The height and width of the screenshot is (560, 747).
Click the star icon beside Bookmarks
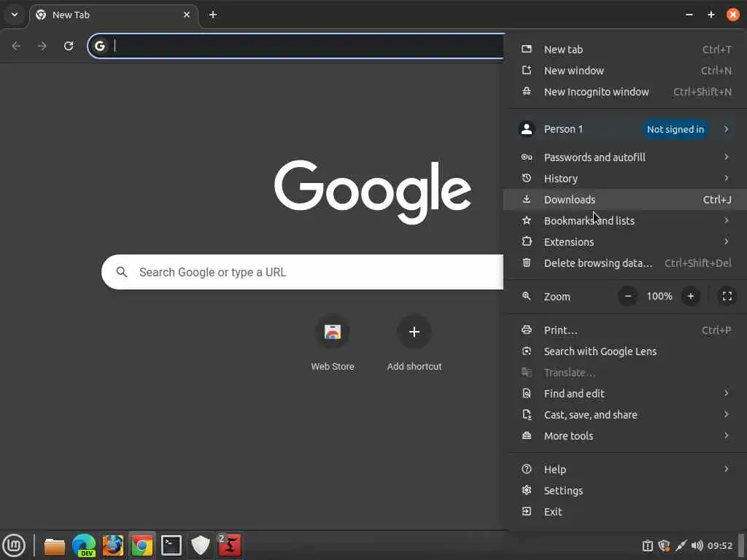pyautogui.click(x=527, y=220)
